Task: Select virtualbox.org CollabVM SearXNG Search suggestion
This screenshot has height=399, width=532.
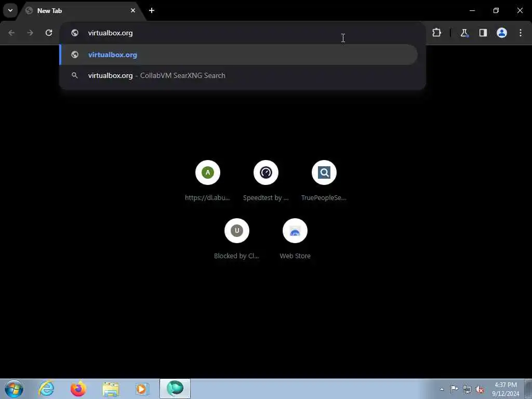Action: click(x=238, y=75)
